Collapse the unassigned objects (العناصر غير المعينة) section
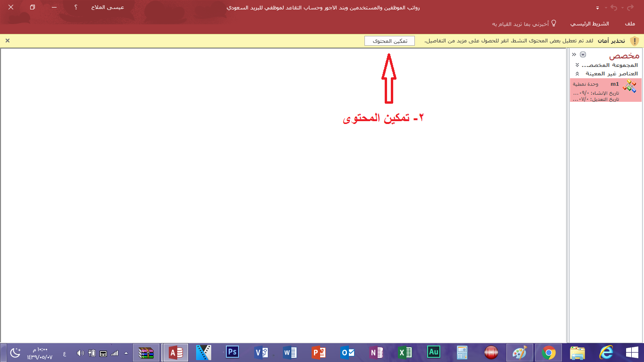This screenshot has height=362, width=644. 577,74
